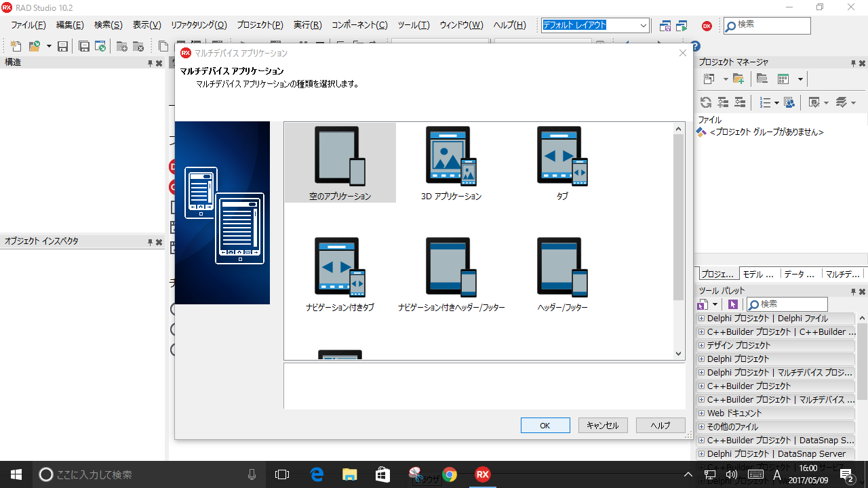Expand the デザイン プロジェクト category
The height and width of the screenshot is (488, 868).
tap(701, 346)
